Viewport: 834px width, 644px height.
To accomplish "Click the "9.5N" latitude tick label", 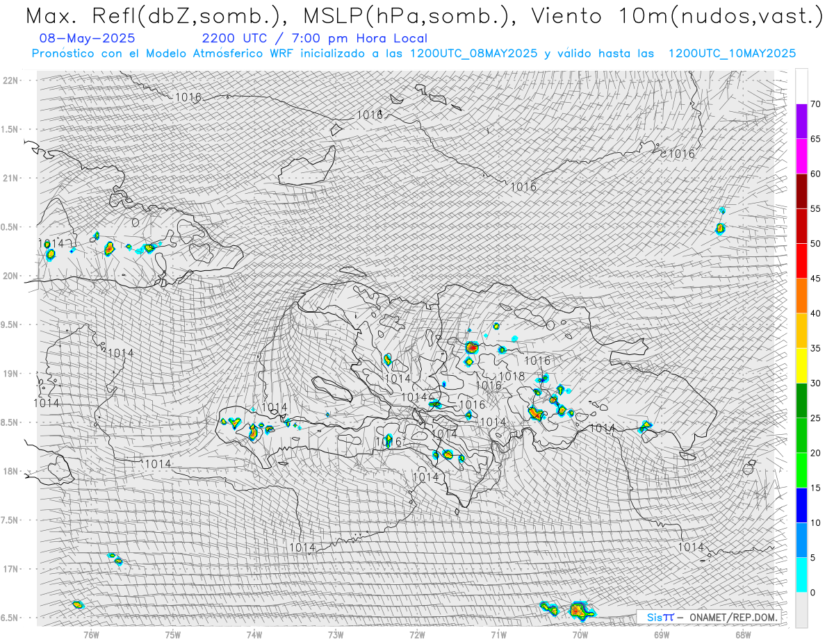I will 10,325.
